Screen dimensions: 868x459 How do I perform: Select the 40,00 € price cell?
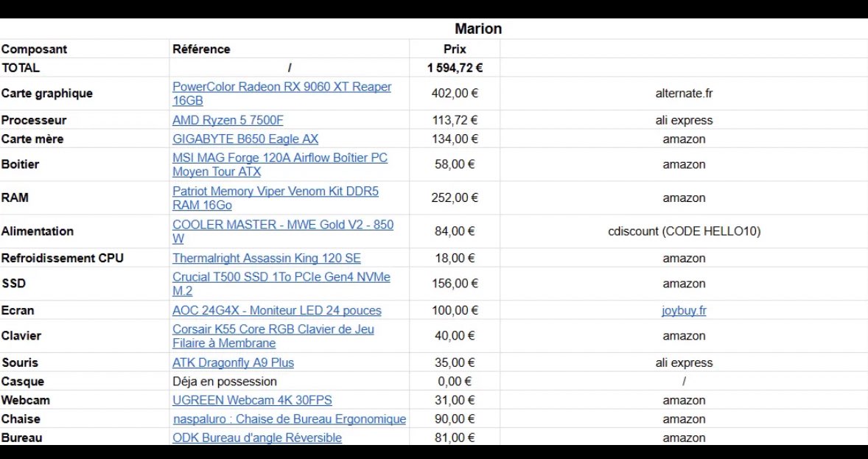coord(455,336)
